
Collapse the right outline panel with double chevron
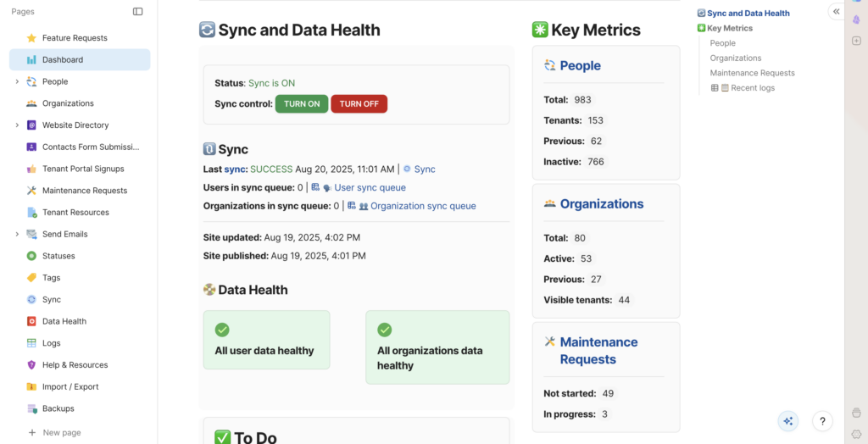(836, 12)
